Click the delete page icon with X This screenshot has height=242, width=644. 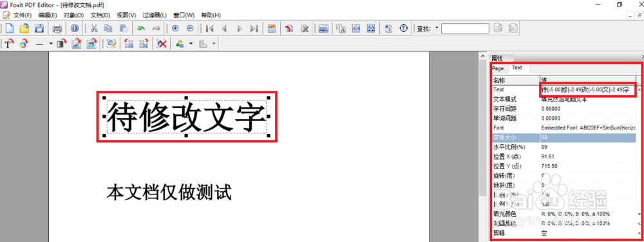pyautogui.click(x=305, y=28)
